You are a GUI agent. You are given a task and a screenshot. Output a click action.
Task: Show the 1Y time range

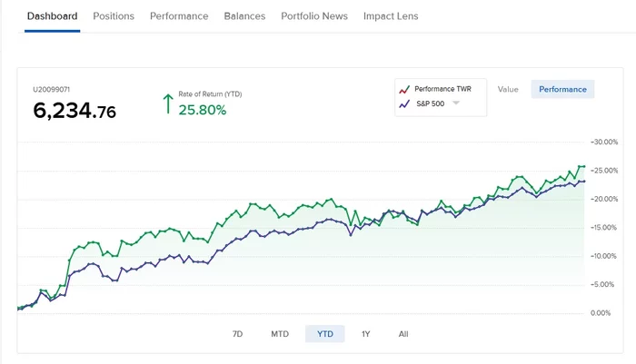(x=365, y=334)
